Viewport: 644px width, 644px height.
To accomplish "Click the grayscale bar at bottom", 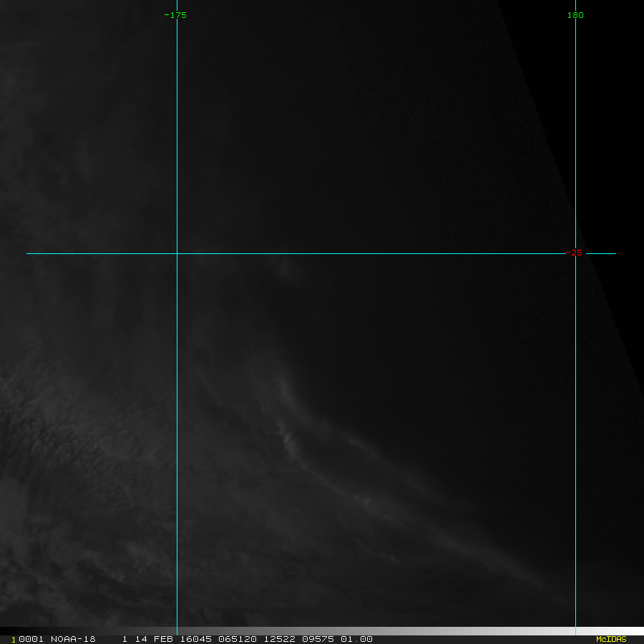I will (x=322, y=631).
